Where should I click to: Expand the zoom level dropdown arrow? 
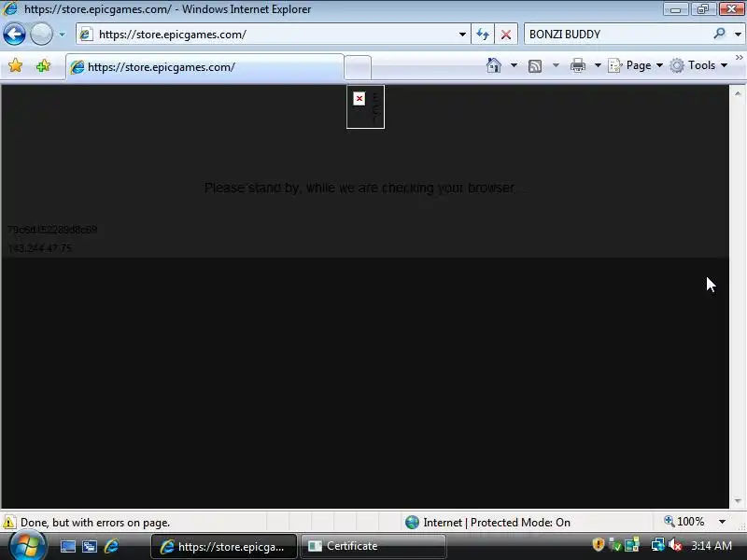(x=722, y=522)
